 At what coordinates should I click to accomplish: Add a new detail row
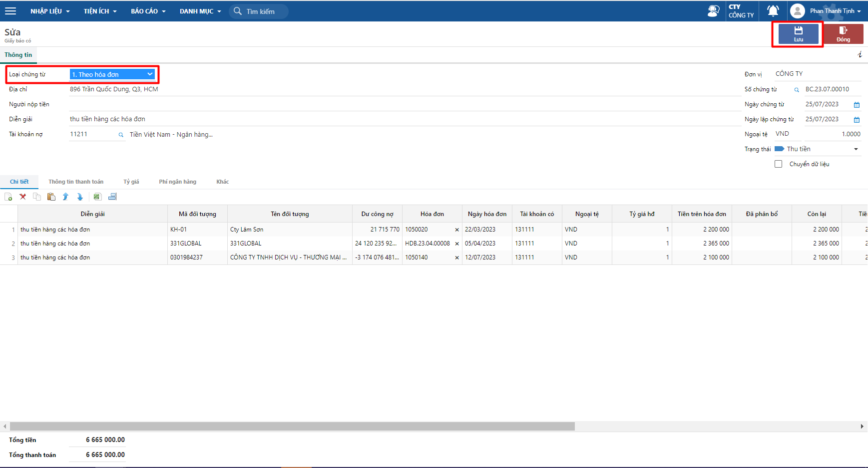click(x=8, y=197)
